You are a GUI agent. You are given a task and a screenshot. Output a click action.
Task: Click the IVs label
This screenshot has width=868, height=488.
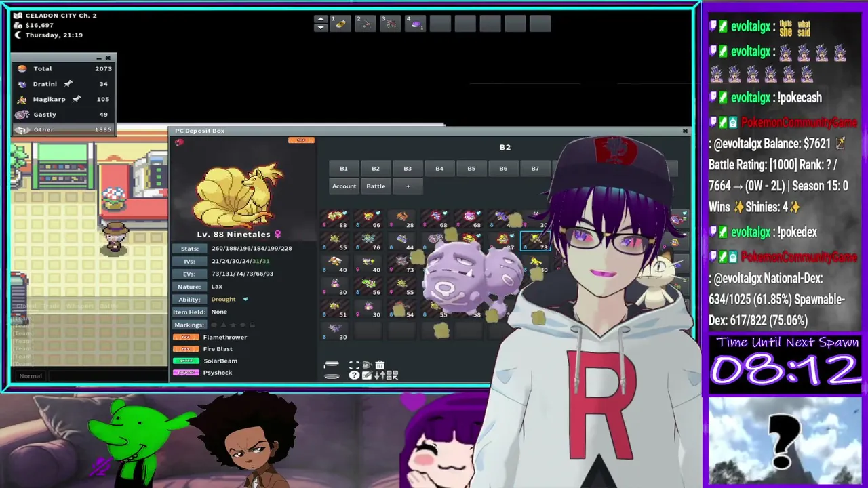point(189,261)
